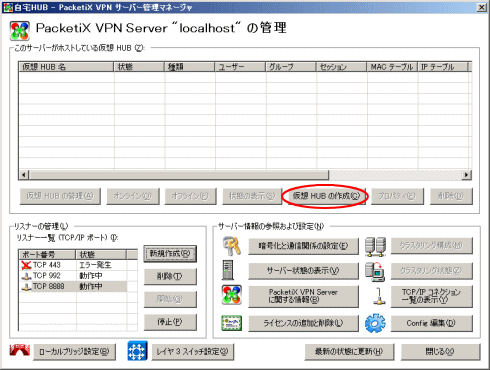Click the red bridge local bridge icon
Screen dimensions: 490x370
tap(20, 351)
